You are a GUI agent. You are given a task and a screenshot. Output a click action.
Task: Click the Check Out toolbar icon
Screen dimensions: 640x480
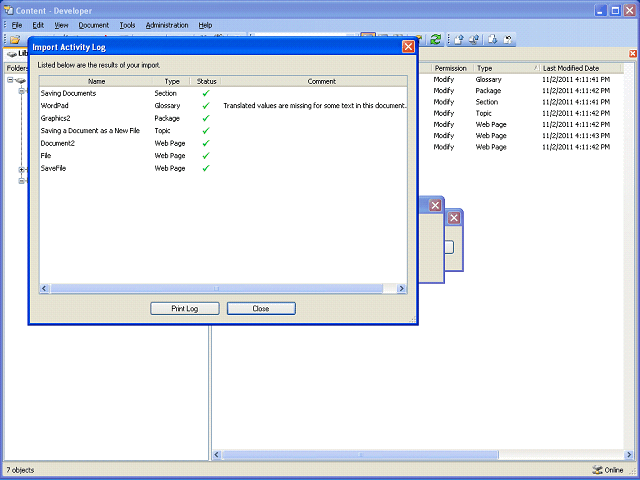coord(492,40)
